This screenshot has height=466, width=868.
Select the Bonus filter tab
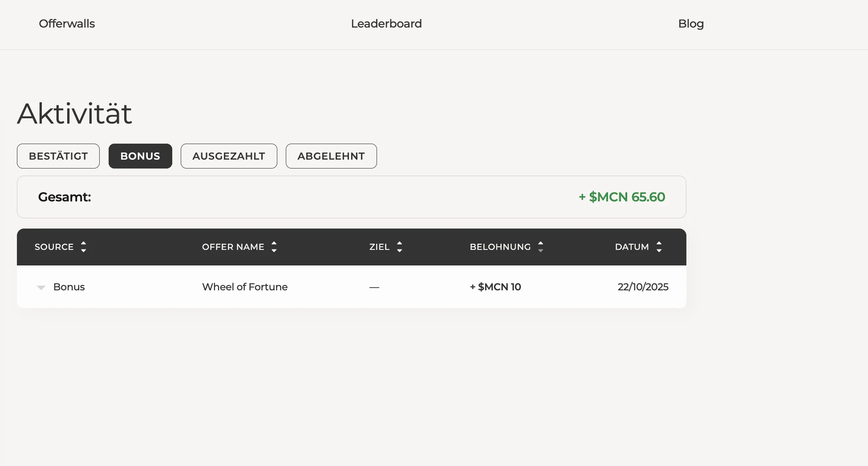point(140,156)
